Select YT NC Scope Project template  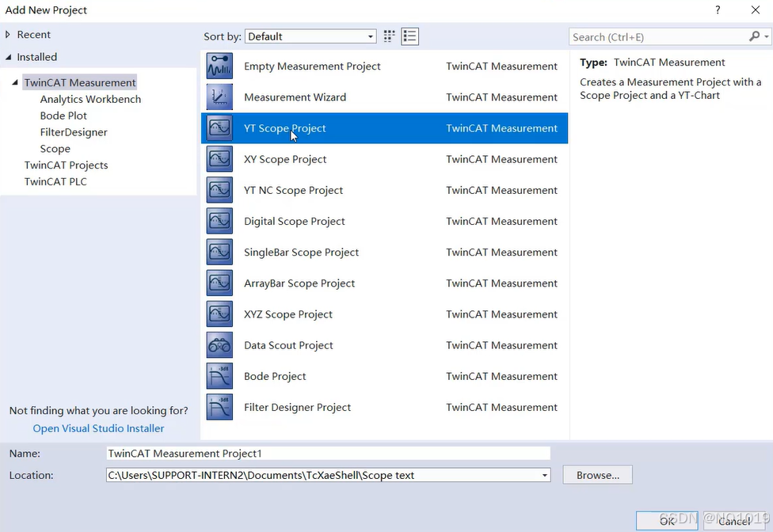tap(385, 190)
